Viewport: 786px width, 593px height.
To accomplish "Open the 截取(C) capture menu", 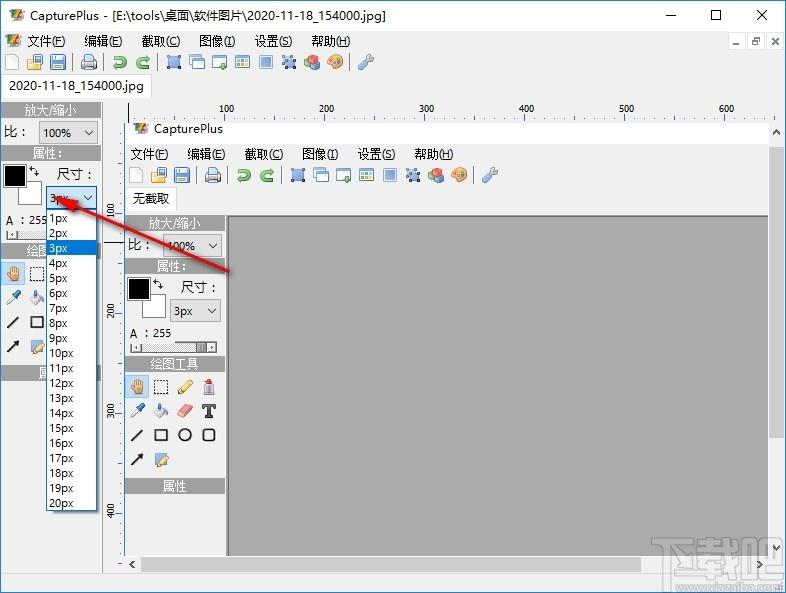I will click(x=160, y=41).
